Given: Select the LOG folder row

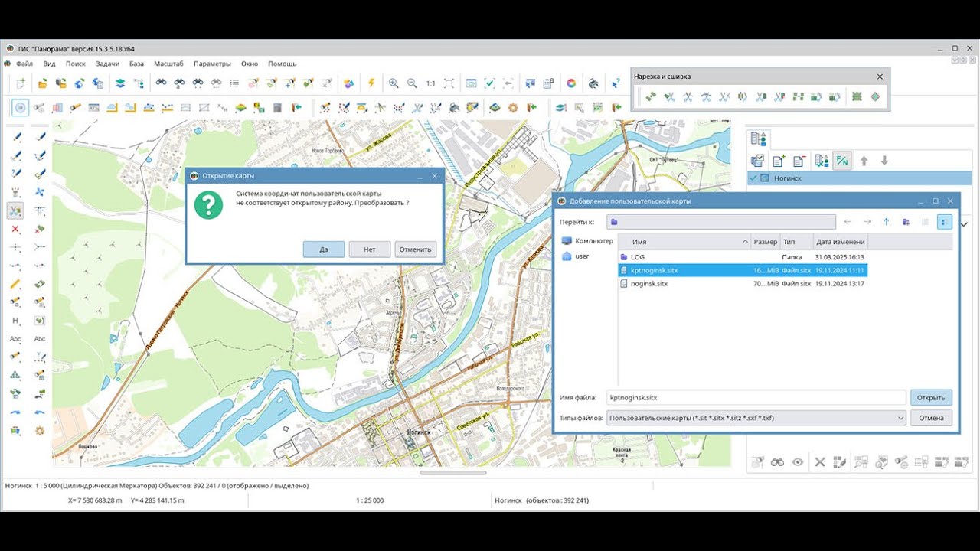Looking at the screenshot, I should click(x=743, y=257).
